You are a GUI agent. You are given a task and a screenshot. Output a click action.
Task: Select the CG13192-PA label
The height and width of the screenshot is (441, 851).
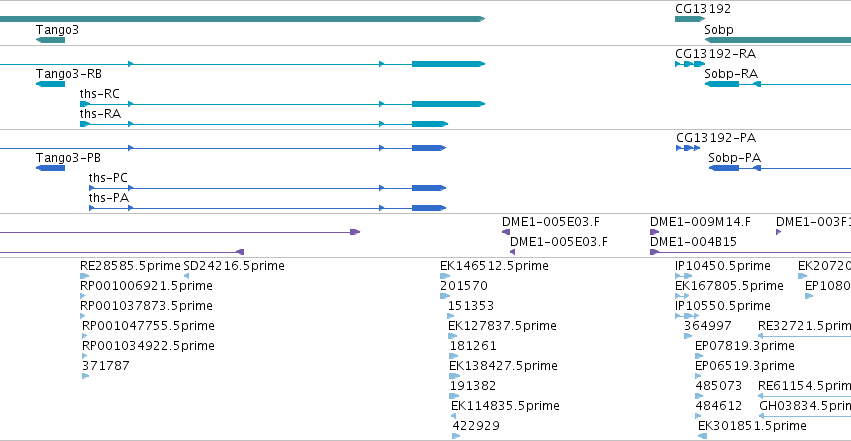pos(716,138)
